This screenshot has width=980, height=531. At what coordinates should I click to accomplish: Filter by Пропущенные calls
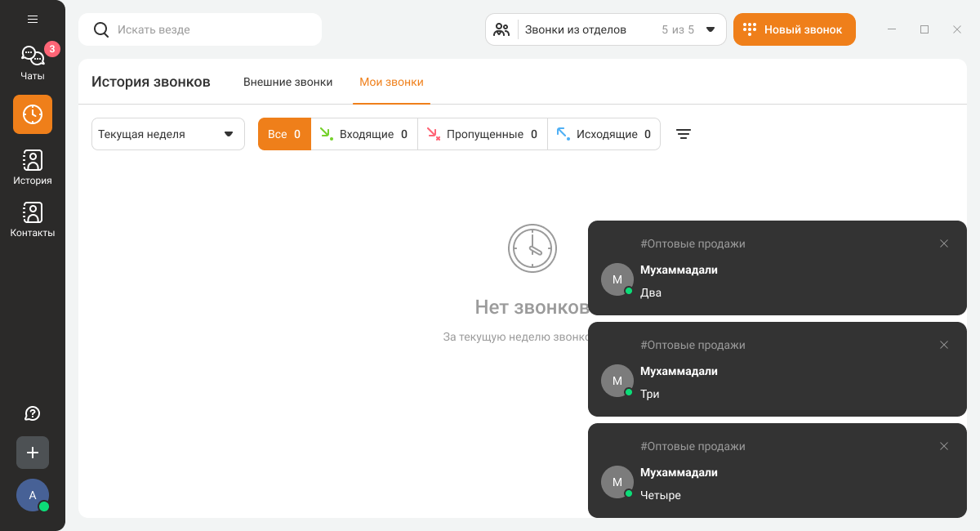pos(483,134)
